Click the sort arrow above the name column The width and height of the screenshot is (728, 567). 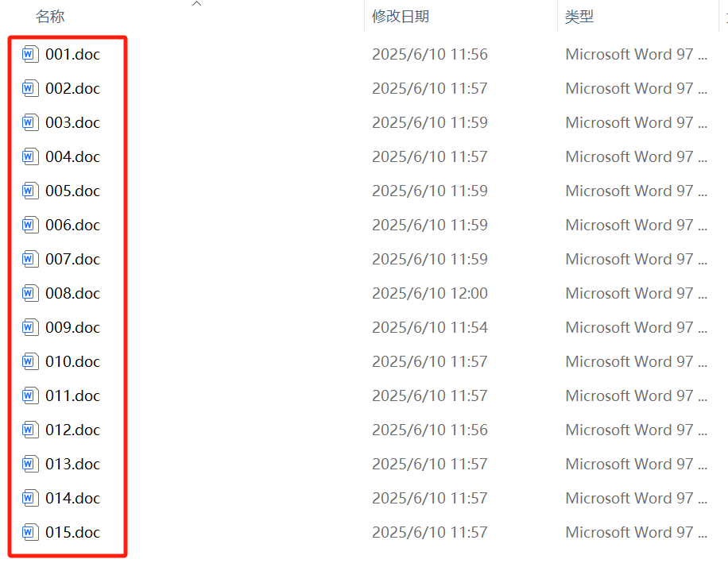tap(197, 4)
